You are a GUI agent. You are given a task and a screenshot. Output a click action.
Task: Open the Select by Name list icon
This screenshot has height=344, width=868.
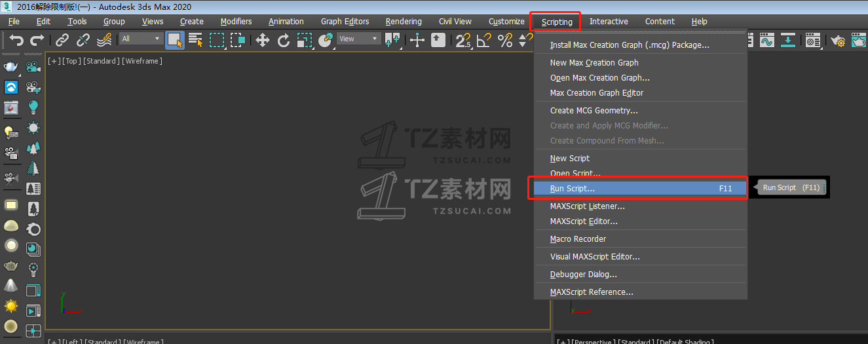click(195, 40)
